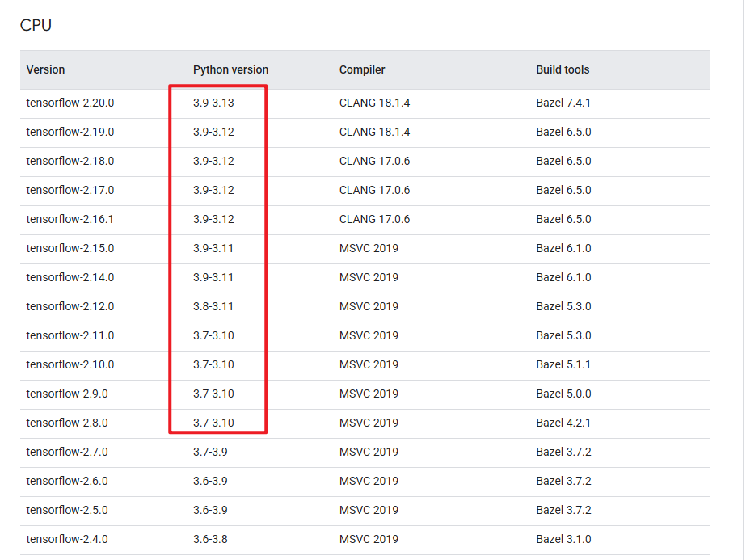Click the CPU section heading
The width and height of the screenshot is (746, 560).
pyautogui.click(x=36, y=25)
